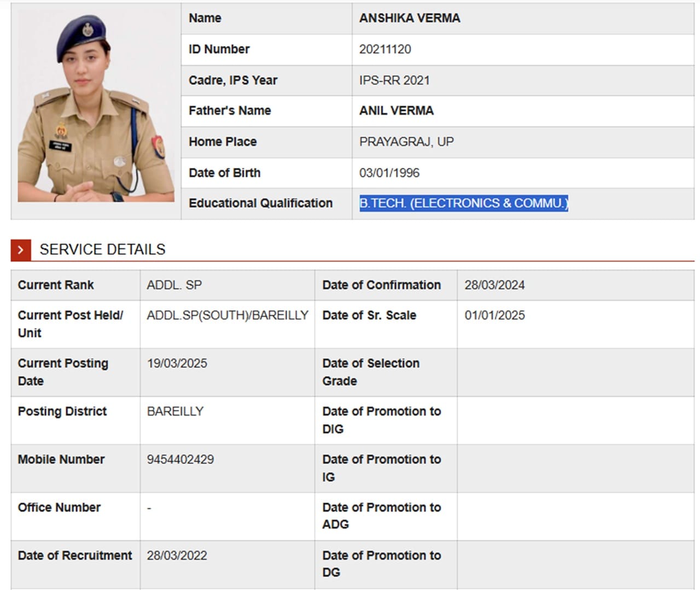The image size is (700, 590).
Task: Select the name ANSHIKA VERMA
Action: click(x=410, y=18)
